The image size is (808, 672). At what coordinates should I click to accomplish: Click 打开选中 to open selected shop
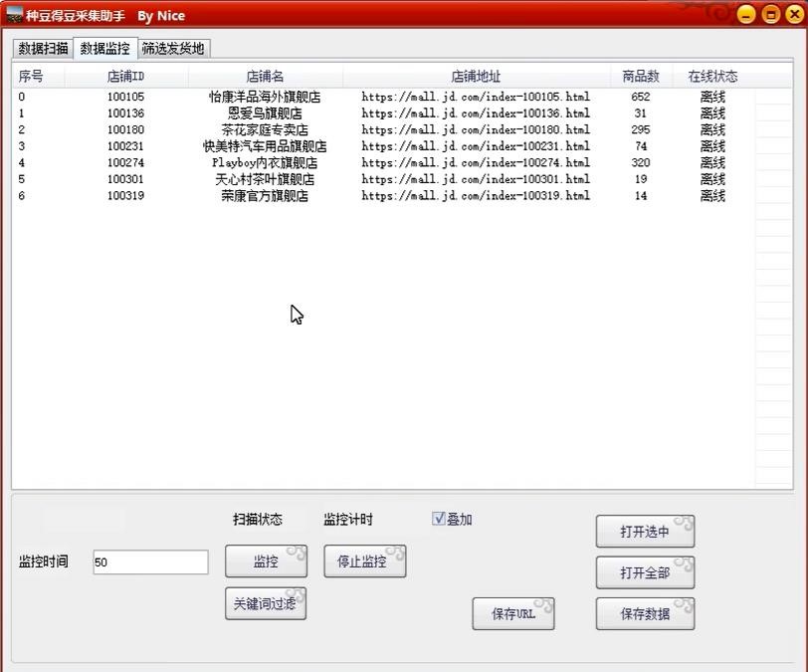tap(645, 531)
